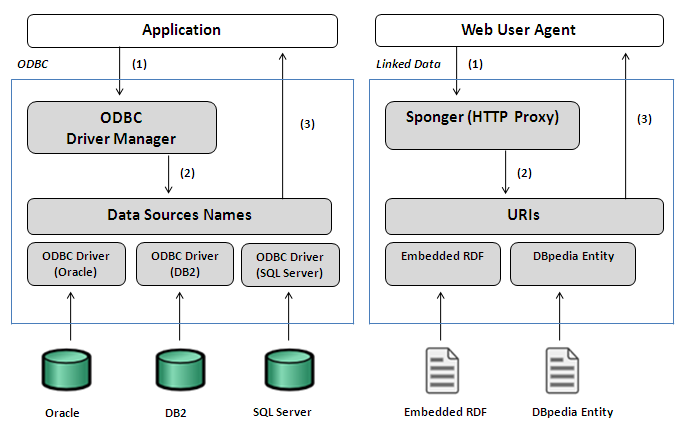678x438 pixels.
Task: Select the SQL Server database cylinder icon
Action: (x=289, y=370)
